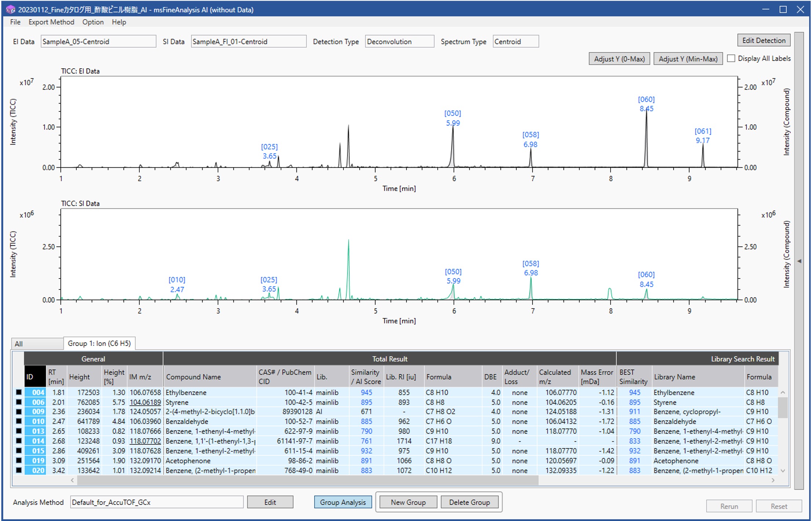Image resolution: width=812 pixels, height=521 pixels.
Task: Click the Edit button beside Analysis Method
Action: 270,502
